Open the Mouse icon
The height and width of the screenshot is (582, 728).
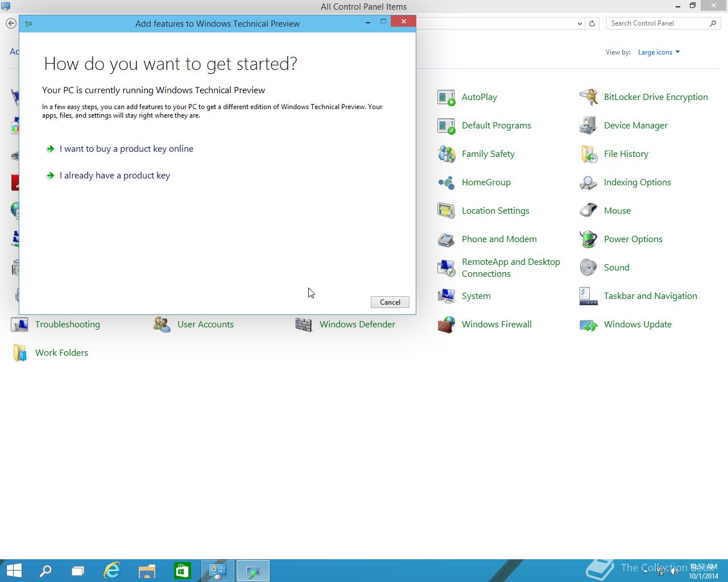pos(589,211)
